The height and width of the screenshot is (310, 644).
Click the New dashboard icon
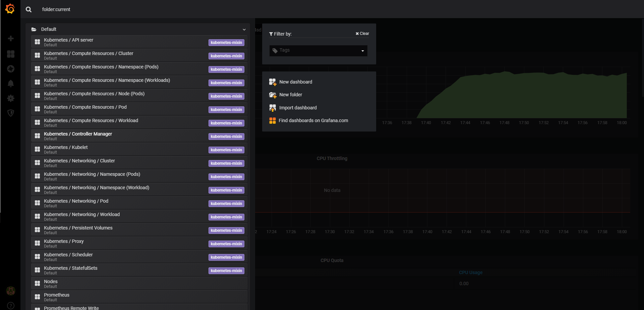pyautogui.click(x=273, y=82)
